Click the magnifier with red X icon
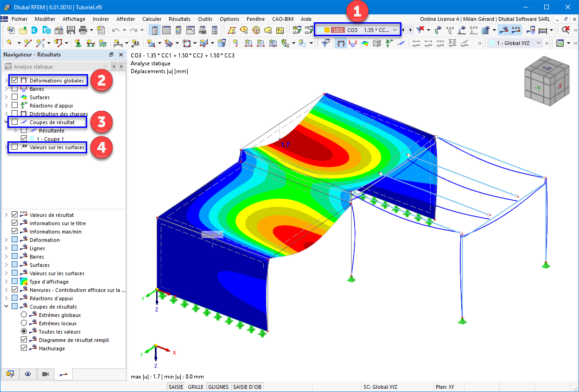This screenshot has height=392, width=579. click(x=566, y=30)
